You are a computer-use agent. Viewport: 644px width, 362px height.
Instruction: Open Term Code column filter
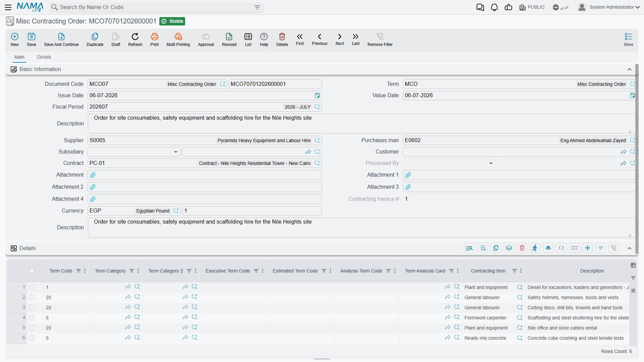78,271
